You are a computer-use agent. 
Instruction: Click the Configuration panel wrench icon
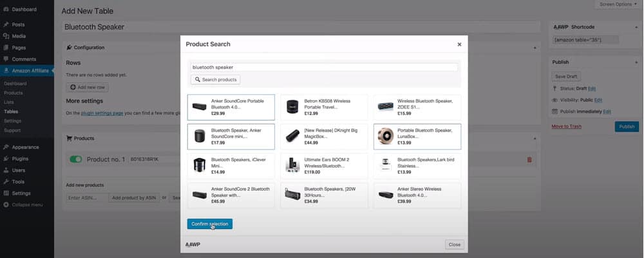pyautogui.click(x=69, y=47)
